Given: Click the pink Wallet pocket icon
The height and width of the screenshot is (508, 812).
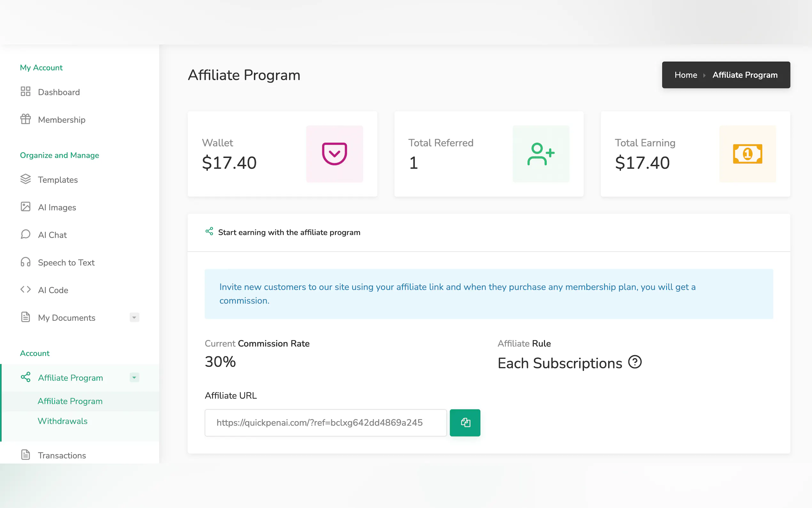Looking at the screenshot, I should click(334, 154).
